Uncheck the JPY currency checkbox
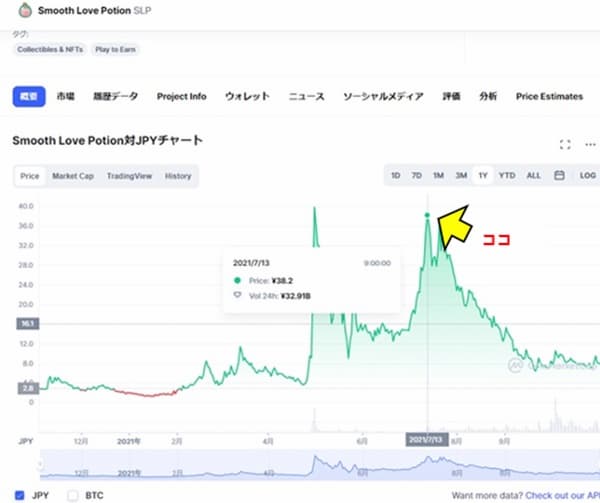600x503 pixels. 20,494
